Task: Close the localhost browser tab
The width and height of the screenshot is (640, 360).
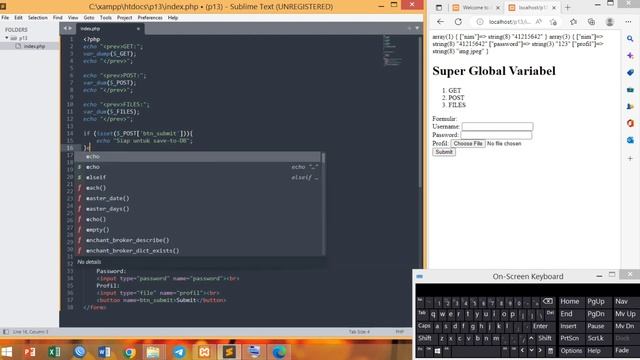Action: [554, 7]
